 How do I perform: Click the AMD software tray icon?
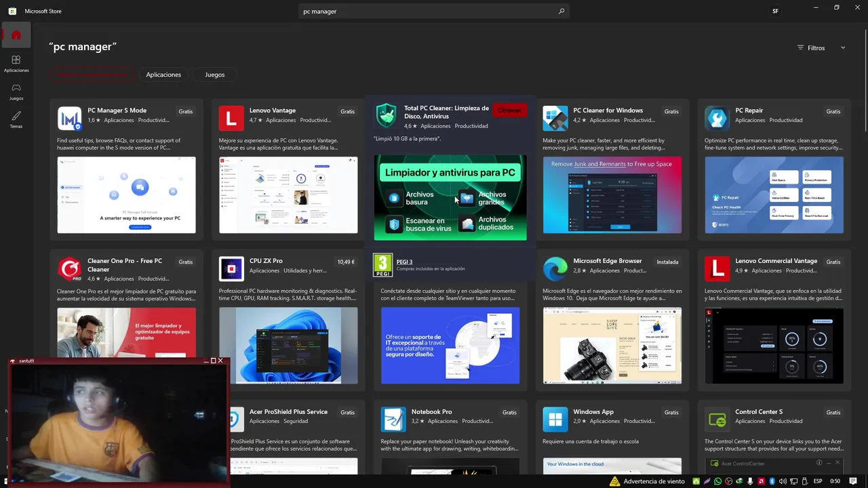762,481
